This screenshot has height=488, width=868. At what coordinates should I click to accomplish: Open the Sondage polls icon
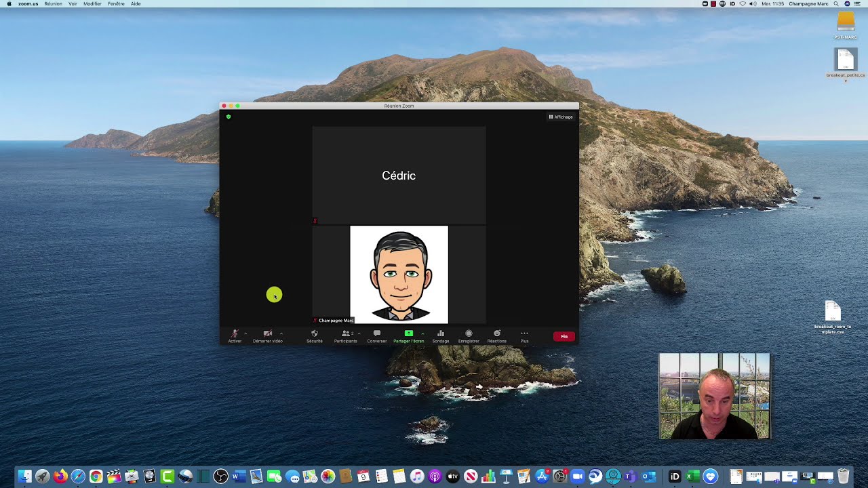pos(441,336)
